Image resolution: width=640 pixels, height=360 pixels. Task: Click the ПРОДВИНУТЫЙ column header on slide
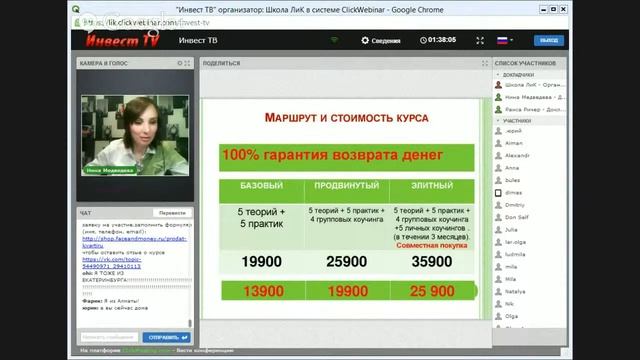[347, 191]
